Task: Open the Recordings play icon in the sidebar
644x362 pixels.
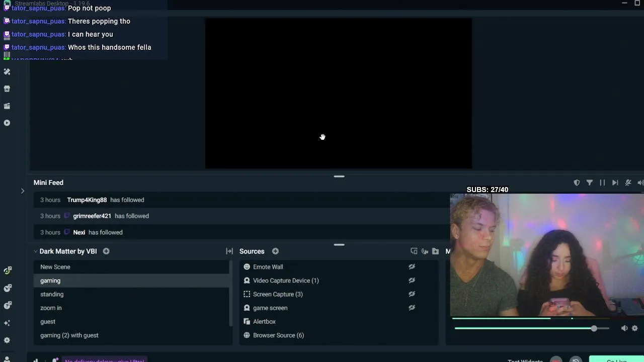Action: pyautogui.click(x=7, y=123)
